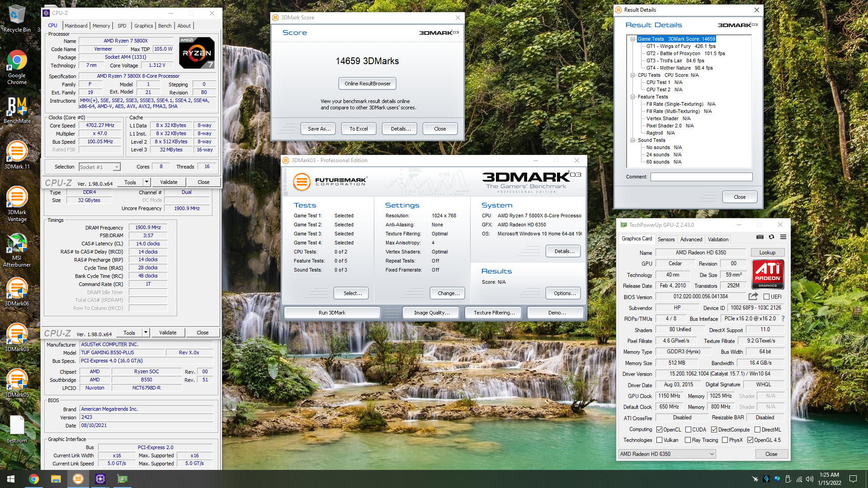Open the volume control in the system tray
868x488 pixels.
[x=809, y=479]
